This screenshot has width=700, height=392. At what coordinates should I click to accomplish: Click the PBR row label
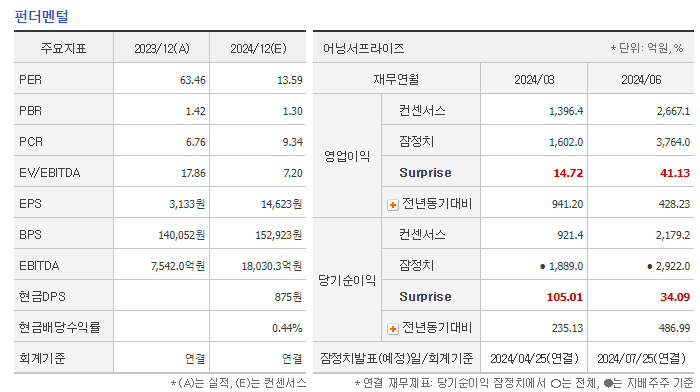30,111
